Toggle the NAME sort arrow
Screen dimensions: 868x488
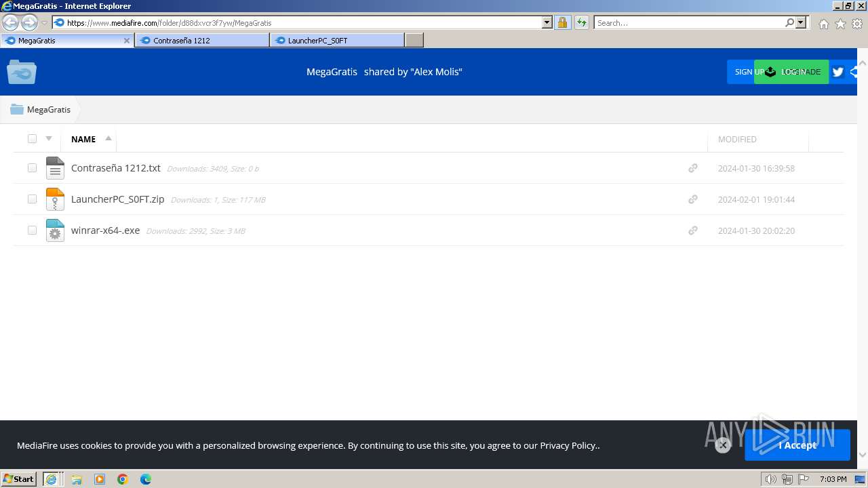coord(108,138)
